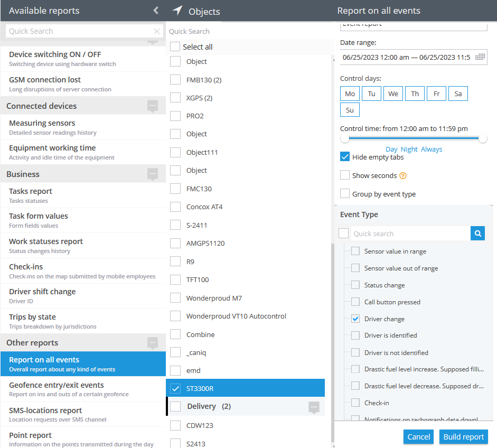Check the Status change event type
The height and width of the screenshot is (448, 497).
point(355,285)
